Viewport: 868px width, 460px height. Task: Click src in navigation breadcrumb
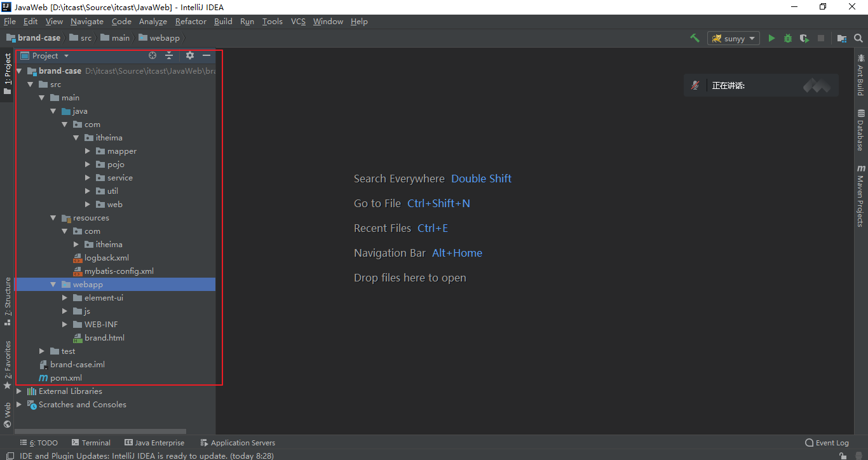click(x=81, y=38)
